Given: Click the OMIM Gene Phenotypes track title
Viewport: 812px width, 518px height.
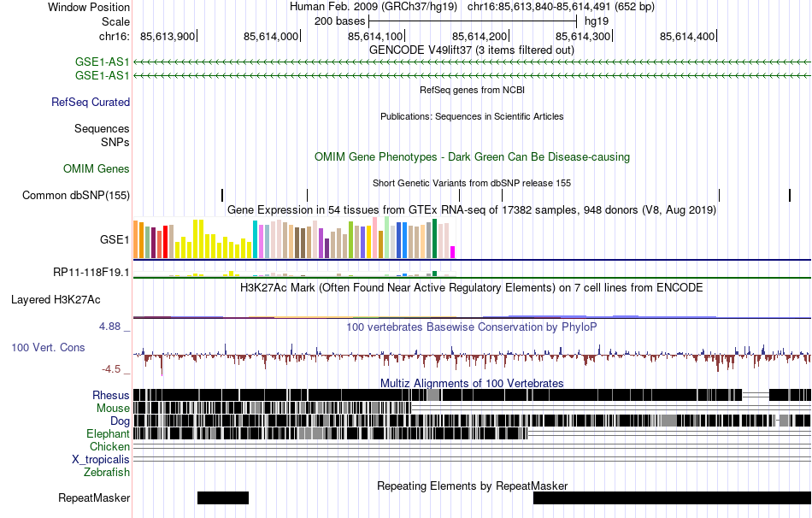Looking at the screenshot, I should [472, 157].
